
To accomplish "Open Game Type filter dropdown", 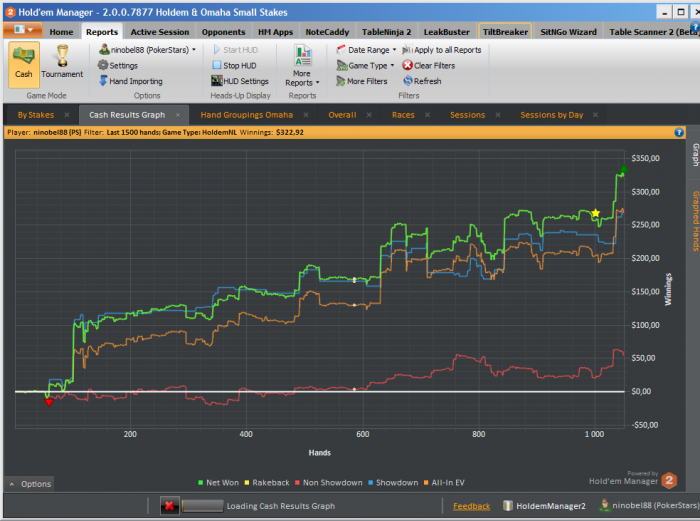I will coord(365,66).
